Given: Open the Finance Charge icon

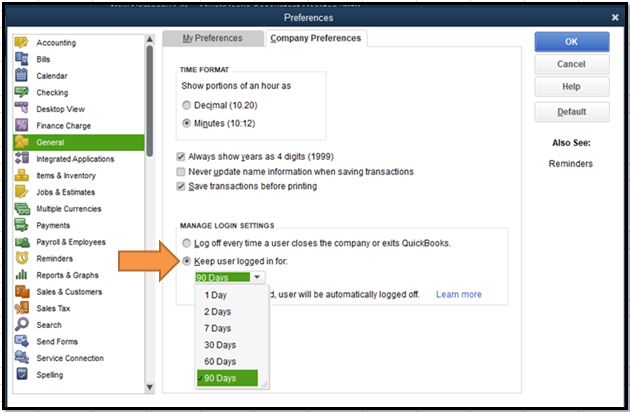Looking at the screenshot, I should tap(21, 126).
